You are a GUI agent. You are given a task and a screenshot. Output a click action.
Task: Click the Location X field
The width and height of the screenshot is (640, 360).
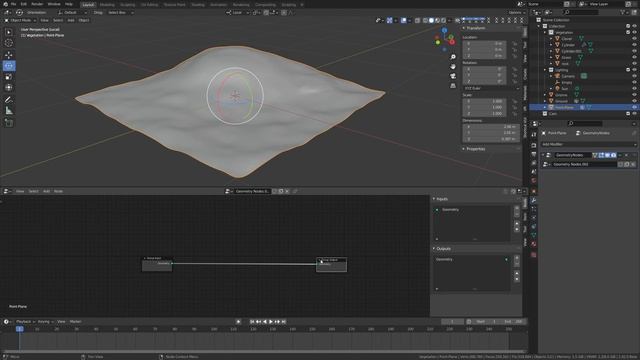[x=484, y=43]
